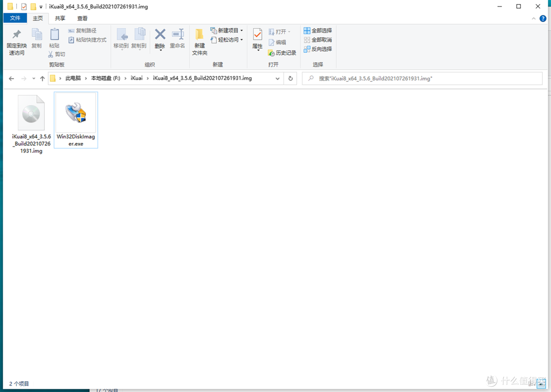Open the File tab
This screenshot has height=392, width=551.
pyautogui.click(x=15, y=18)
